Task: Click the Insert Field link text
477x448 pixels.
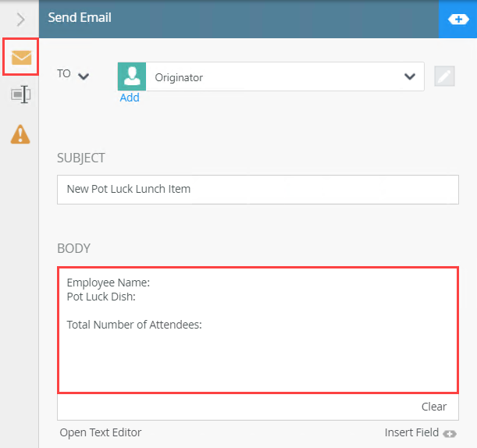Action: tap(411, 432)
